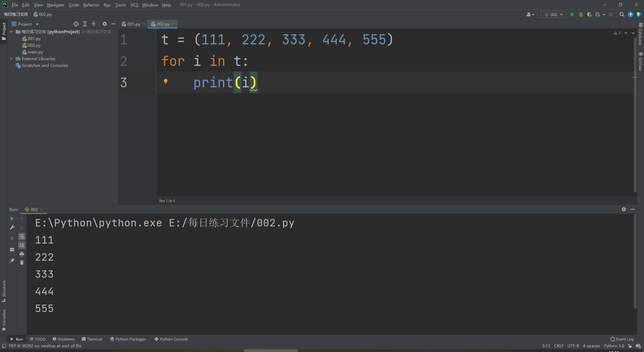The height and width of the screenshot is (352, 644).
Task: Open the Problems tool window
Action: point(64,339)
